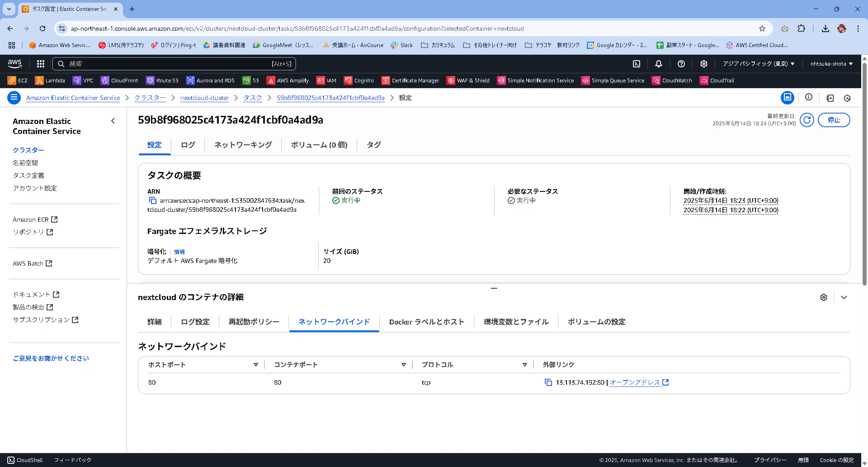The image size is (868, 467).
Task: Open Cognito from the favorites bar
Action: click(359, 81)
